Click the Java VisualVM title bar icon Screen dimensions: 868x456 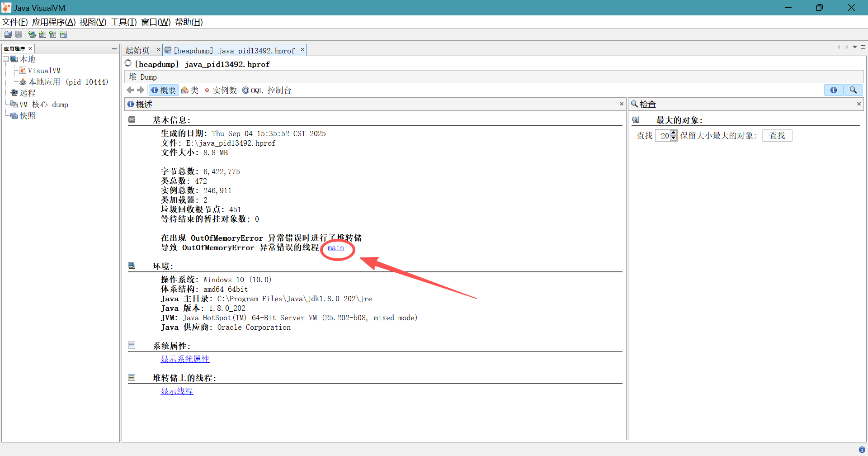coord(6,8)
